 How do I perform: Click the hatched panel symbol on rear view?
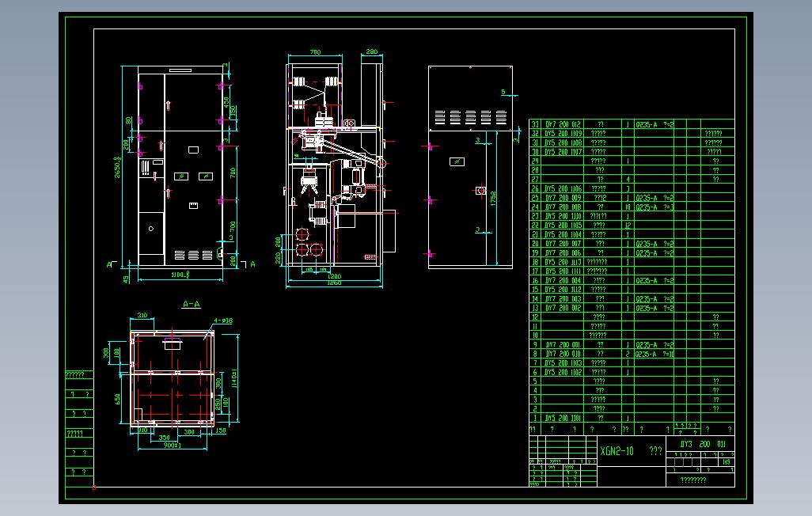(x=456, y=161)
